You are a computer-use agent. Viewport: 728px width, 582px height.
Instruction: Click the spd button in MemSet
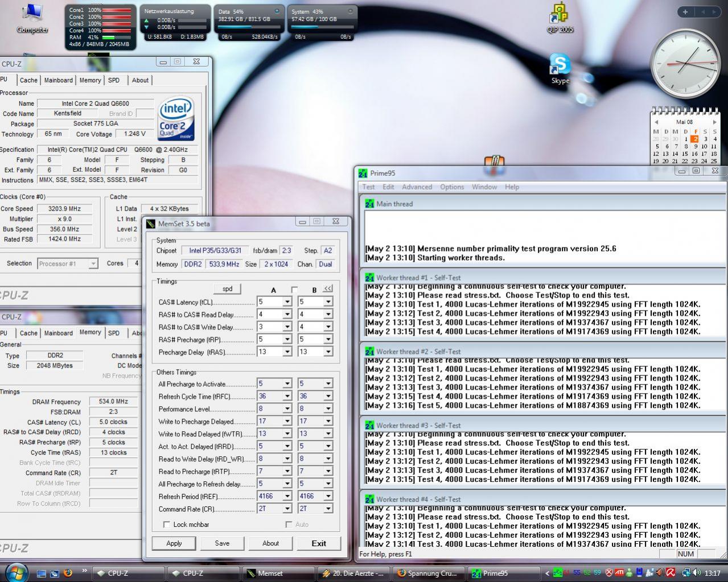click(227, 289)
